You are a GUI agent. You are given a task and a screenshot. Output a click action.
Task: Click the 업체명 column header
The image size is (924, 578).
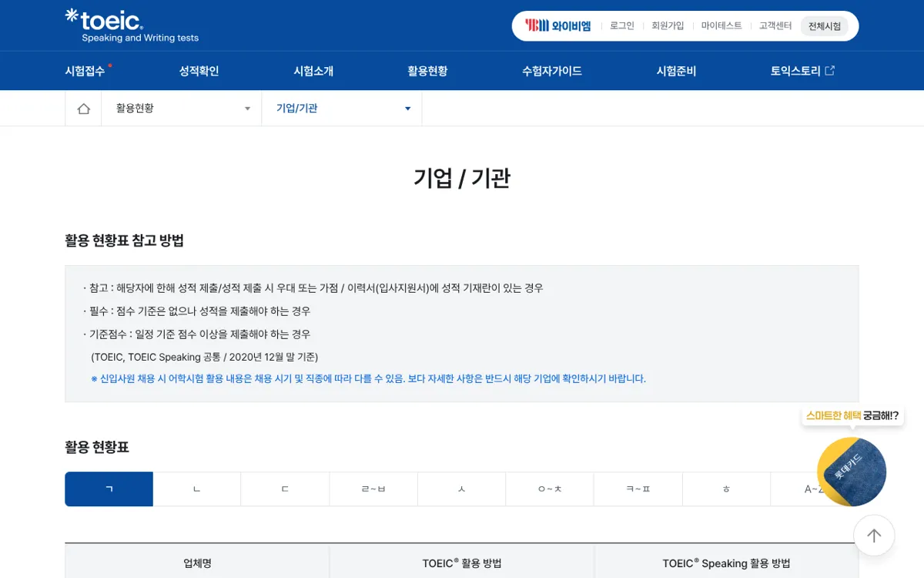[x=197, y=563]
